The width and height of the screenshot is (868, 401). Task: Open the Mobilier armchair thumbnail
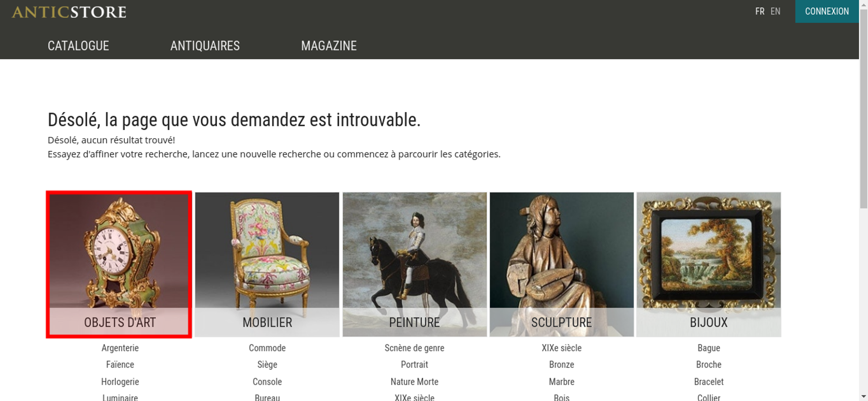[267, 264]
